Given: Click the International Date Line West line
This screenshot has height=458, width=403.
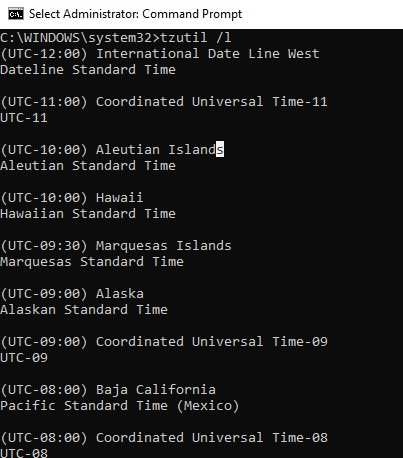Looking at the screenshot, I should [x=160, y=54].
